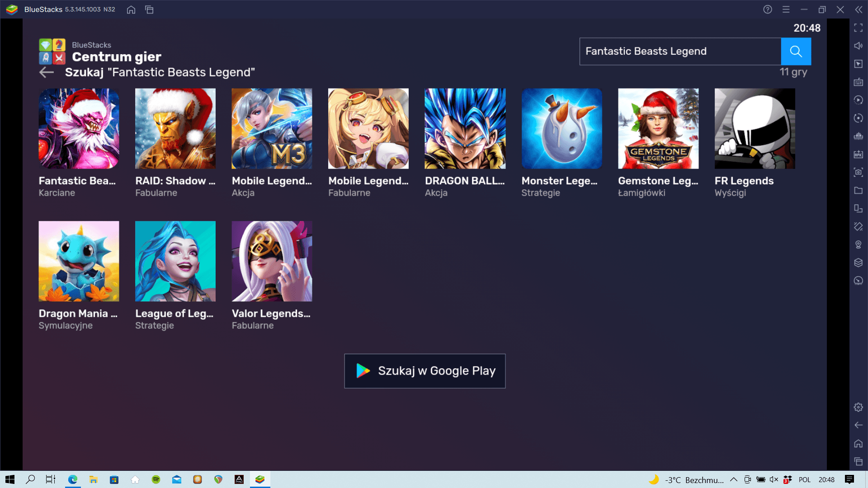Open the Mobile Legends M3 action game thumbnail
Image resolution: width=868 pixels, height=488 pixels.
pos(272,128)
